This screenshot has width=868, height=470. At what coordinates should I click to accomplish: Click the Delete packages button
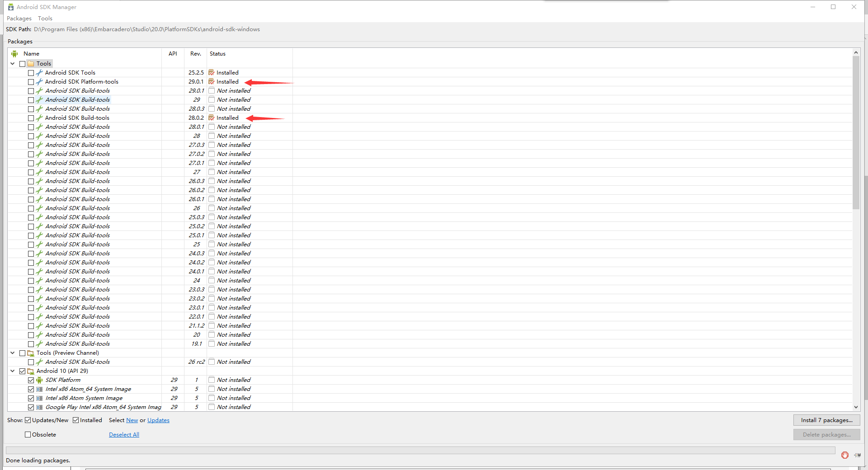(x=826, y=435)
